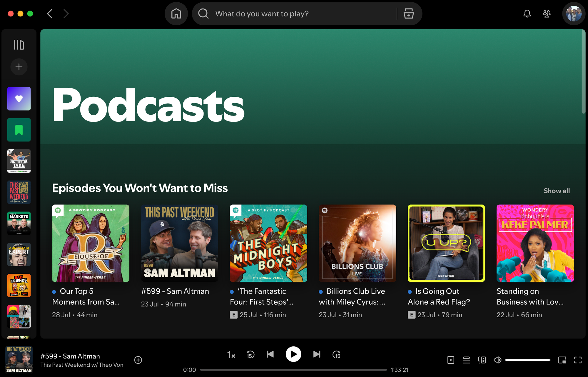Show all Episodes You Won't Want to Miss
Viewport: 588px width, 377px height.
[557, 191]
